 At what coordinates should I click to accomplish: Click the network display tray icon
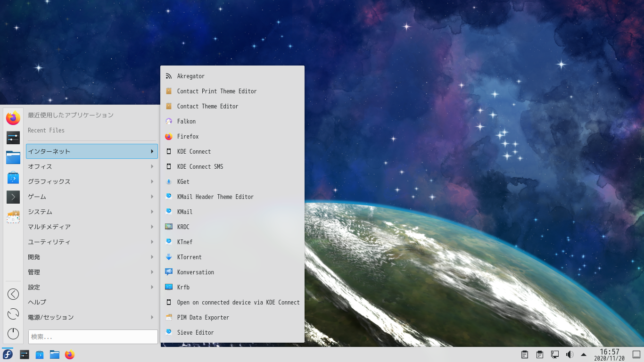(x=555, y=354)
